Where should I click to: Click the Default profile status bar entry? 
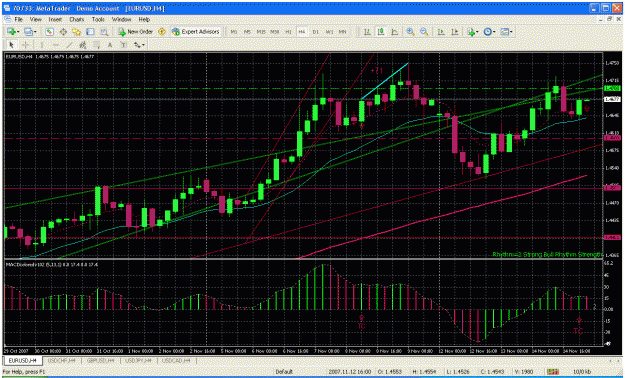284,372
